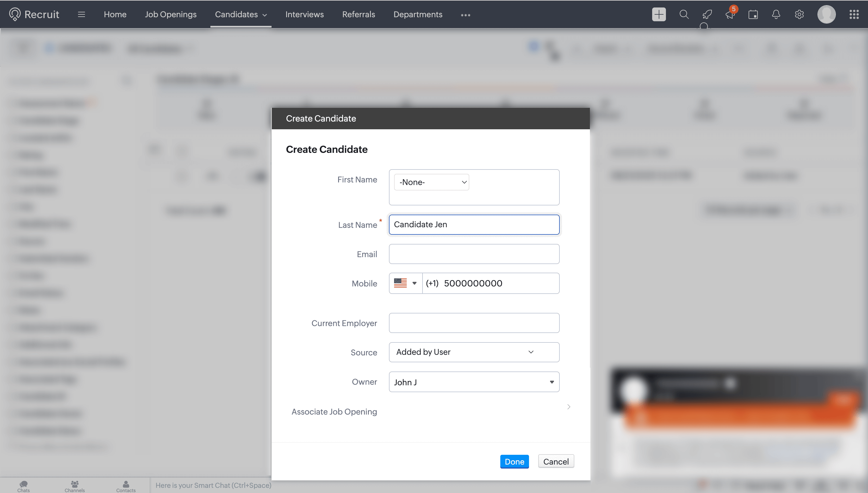Click into the Email input field

pyautogui.click(x=474, y=254)
